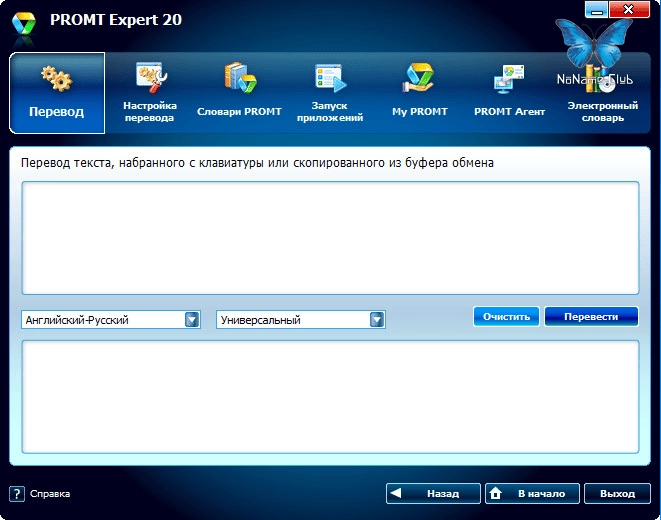Click the Справка question mark icon
661x520 pixels.
click(17, 494)
